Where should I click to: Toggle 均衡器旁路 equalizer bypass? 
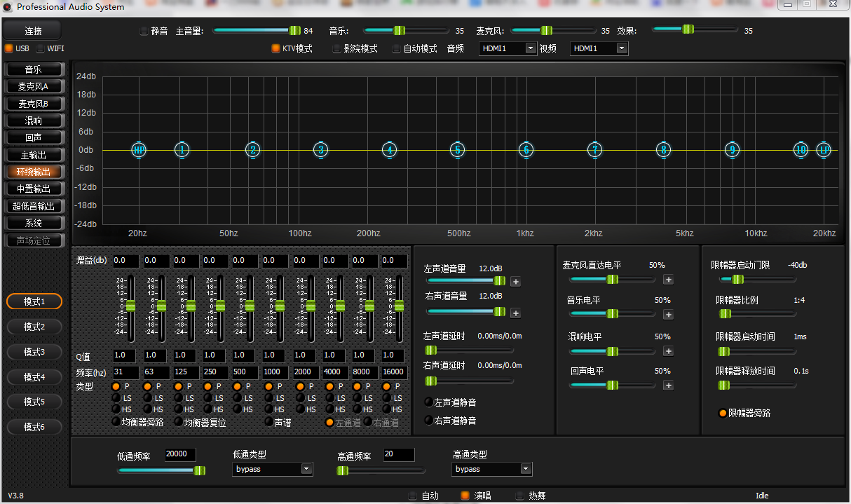click(x=116, y=422)
